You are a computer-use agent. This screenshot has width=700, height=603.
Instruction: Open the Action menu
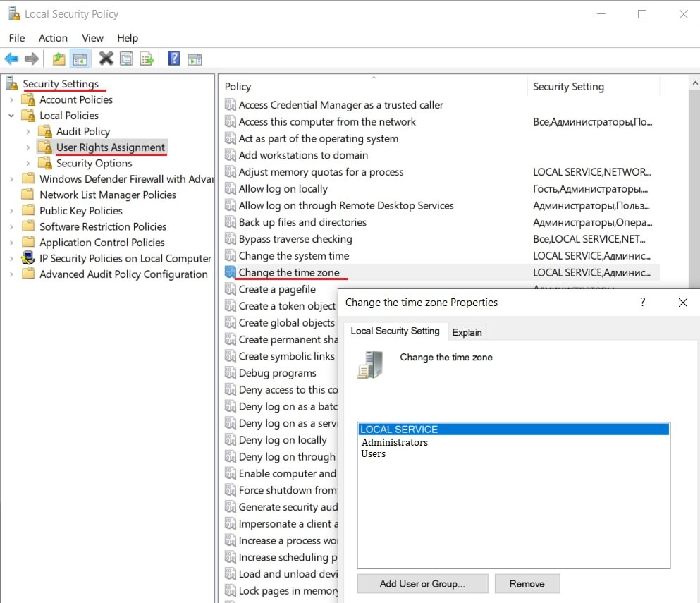tap(53, 38)
